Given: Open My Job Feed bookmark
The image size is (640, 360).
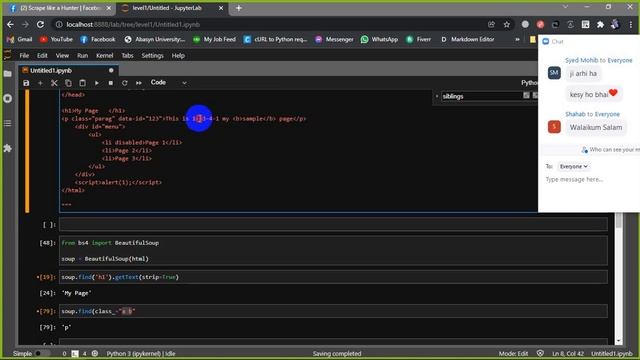Looking at the screenshot, I should coord(214,39).
